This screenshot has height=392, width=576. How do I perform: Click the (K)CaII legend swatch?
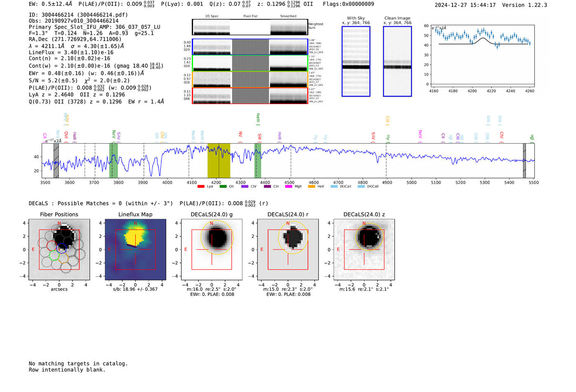(x=334, y=186)
